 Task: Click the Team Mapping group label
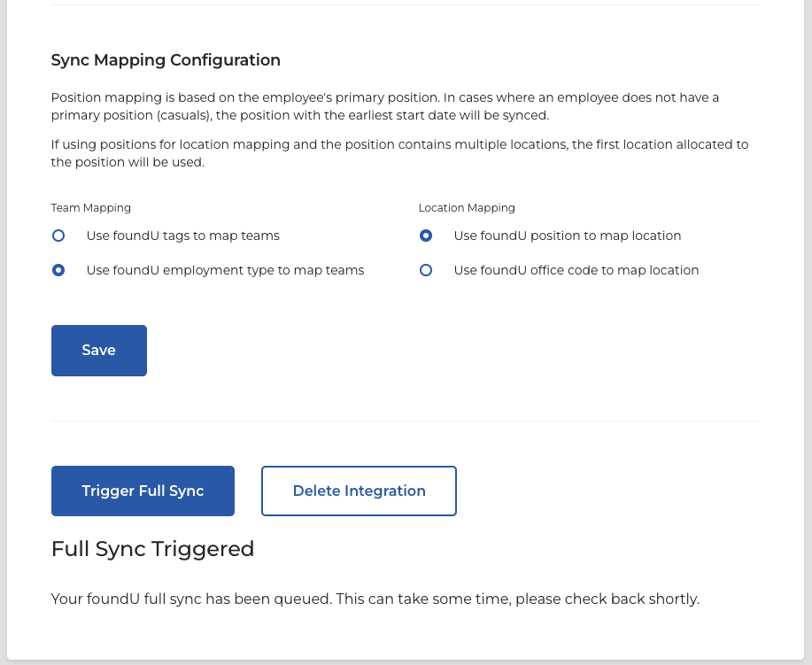pos(91,208)
